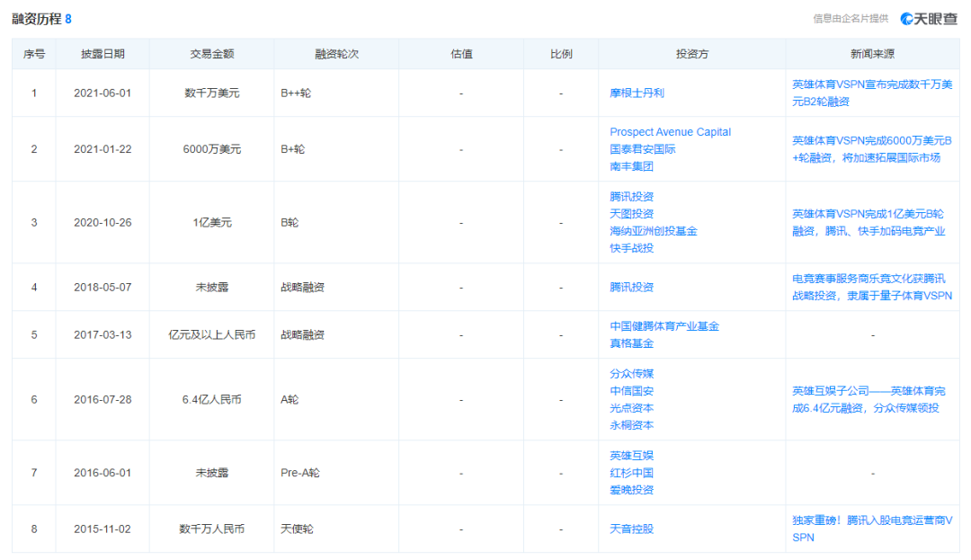Open news 独家重磅 腾讯入股电竞运营商VSPN
971x560 pixels.
872,529
